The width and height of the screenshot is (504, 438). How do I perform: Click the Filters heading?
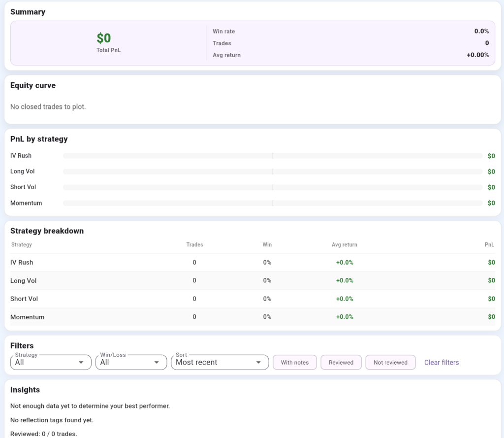coord(22,346)
